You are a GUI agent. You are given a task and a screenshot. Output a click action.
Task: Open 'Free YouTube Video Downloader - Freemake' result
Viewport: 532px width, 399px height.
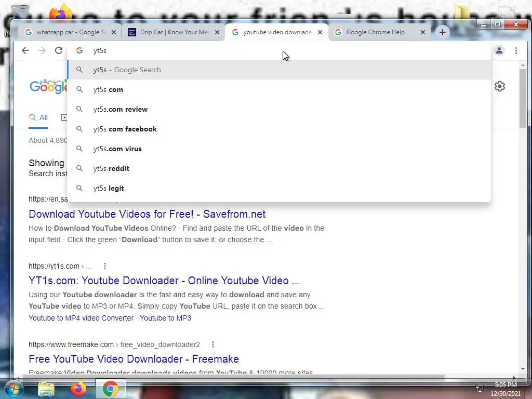(x=134, y=359)
